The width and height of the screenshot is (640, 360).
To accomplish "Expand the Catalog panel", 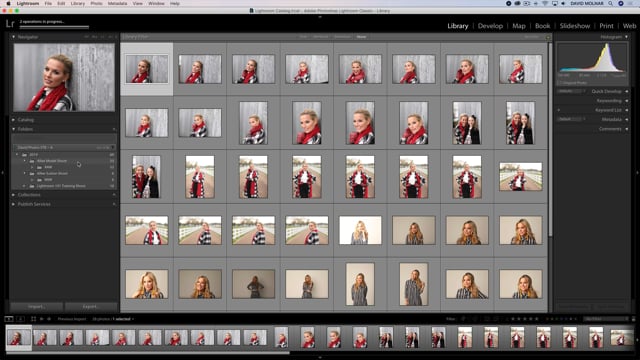I will coord(13,120).
